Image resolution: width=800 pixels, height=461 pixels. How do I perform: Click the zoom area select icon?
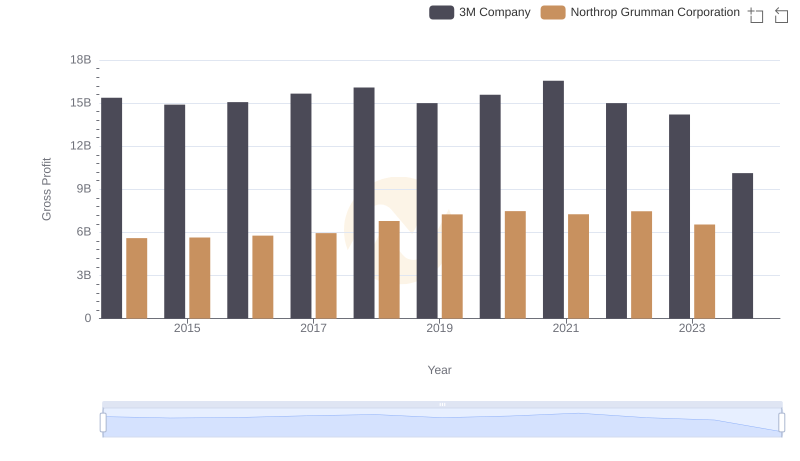(x=756, y=15)
